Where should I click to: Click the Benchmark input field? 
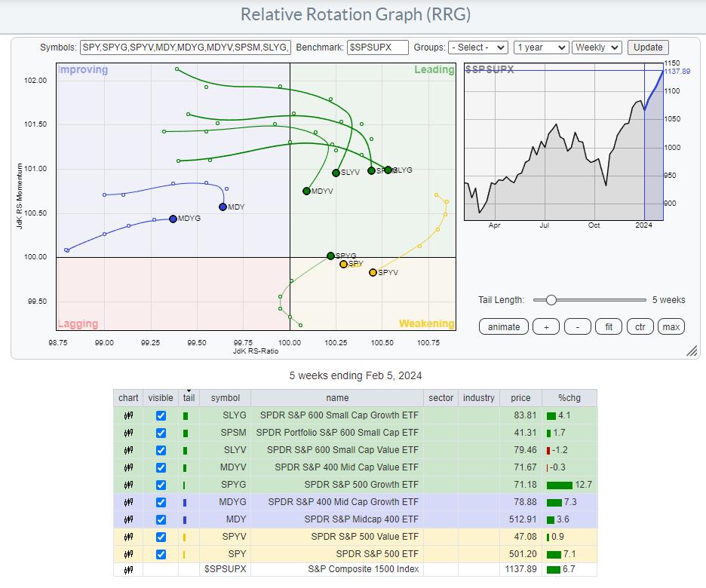click(378, 47)
